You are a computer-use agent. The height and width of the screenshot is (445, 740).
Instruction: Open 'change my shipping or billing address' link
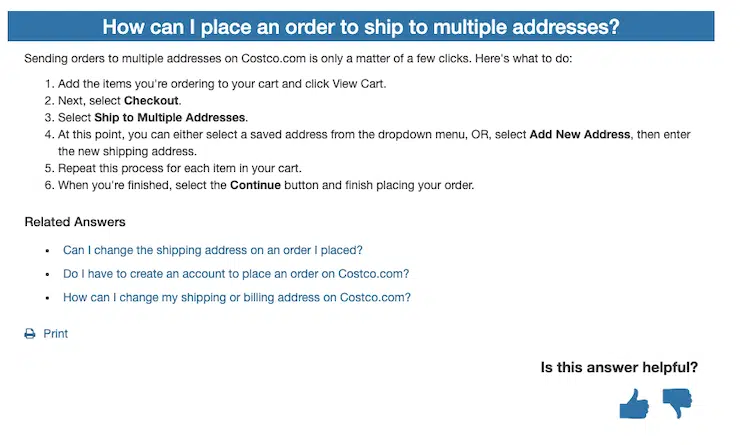237,297
